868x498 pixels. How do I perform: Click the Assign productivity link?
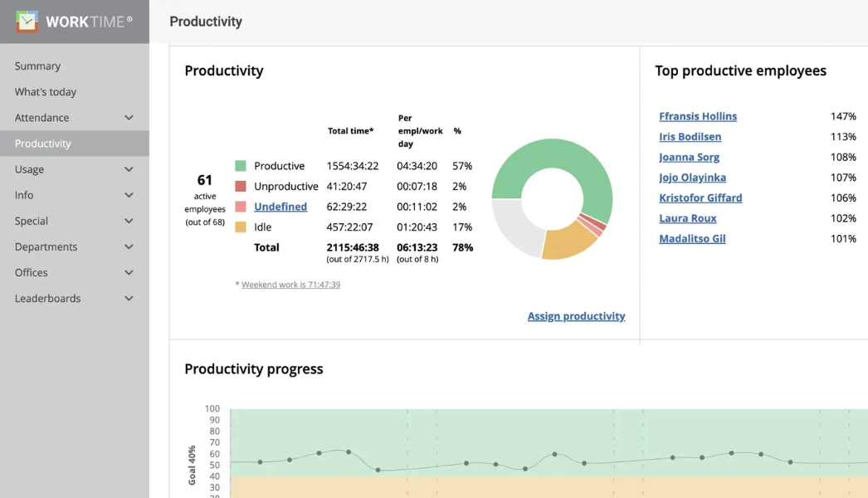point(576,316)
